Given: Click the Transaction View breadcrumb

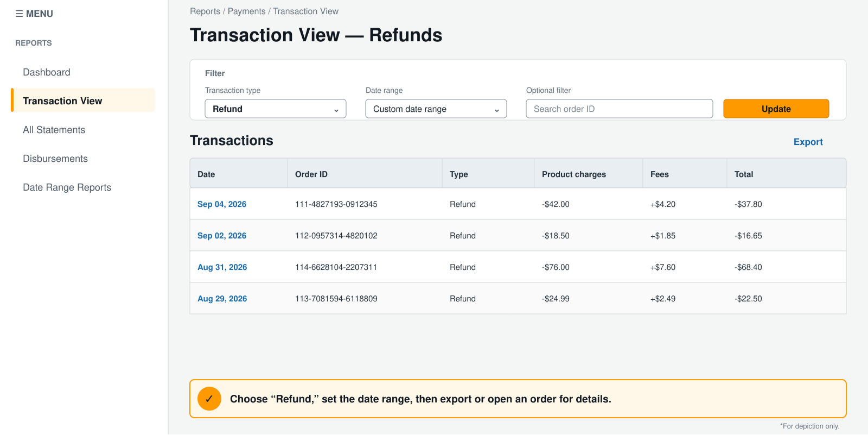Looking at the screenshot, I should pyautogui.click(x=306, y=11).
